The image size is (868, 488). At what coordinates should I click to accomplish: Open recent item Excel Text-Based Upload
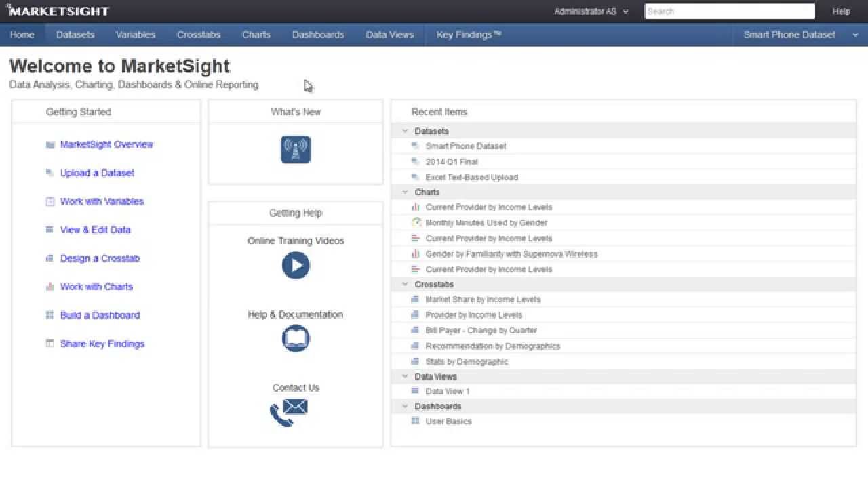click(x=472, y=177)
